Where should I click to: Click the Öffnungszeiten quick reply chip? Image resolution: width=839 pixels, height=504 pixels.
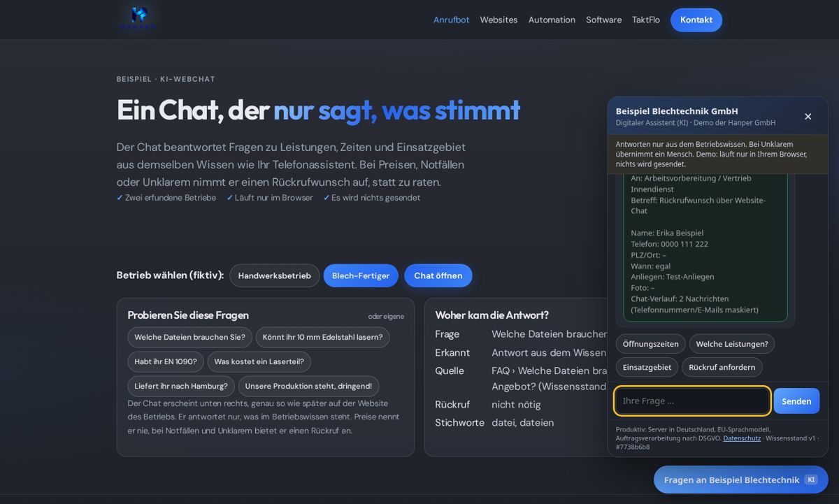point(650,344)
